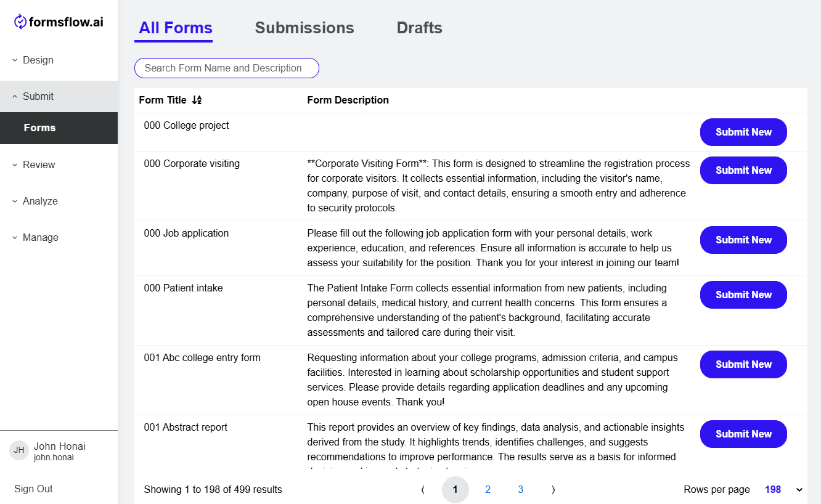This screenshot has width=821, height=504.
Task: Submit New for 000 College project
Action: 743,132
